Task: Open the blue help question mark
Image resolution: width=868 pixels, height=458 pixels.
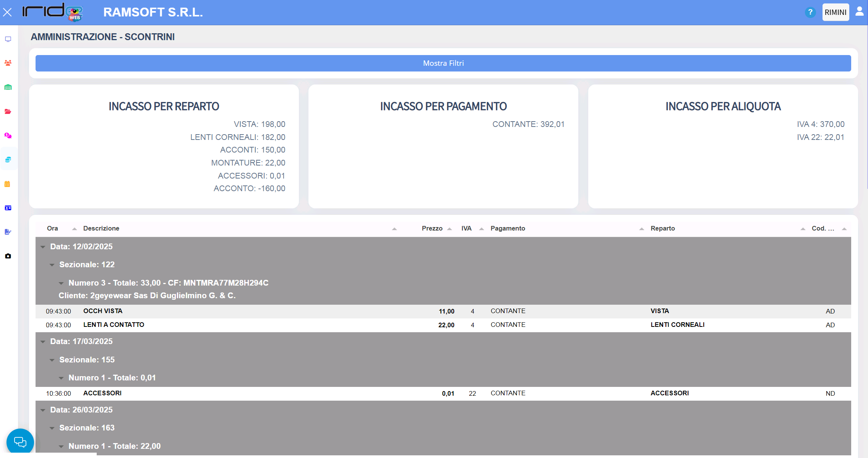Action: [x=810, y=12]
